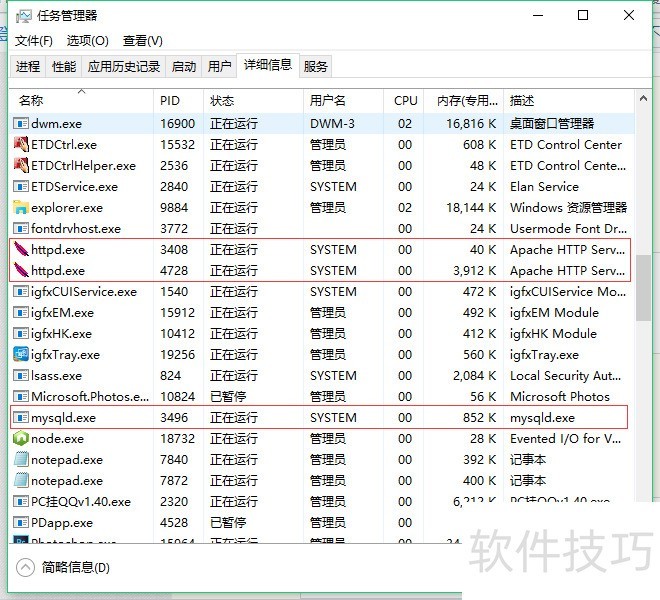Click the igfxTray.exe process icon
Image resolution: width=660 pixels, height=600 pixels.
(21, 355)
